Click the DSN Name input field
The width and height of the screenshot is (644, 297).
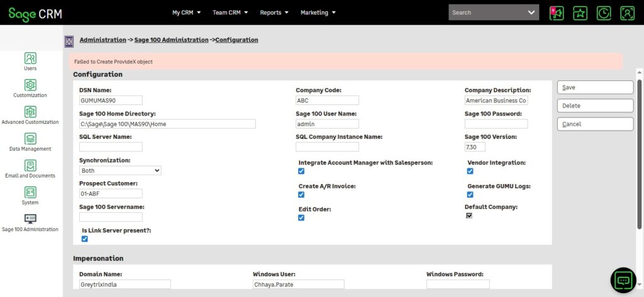tap(111, 100)
